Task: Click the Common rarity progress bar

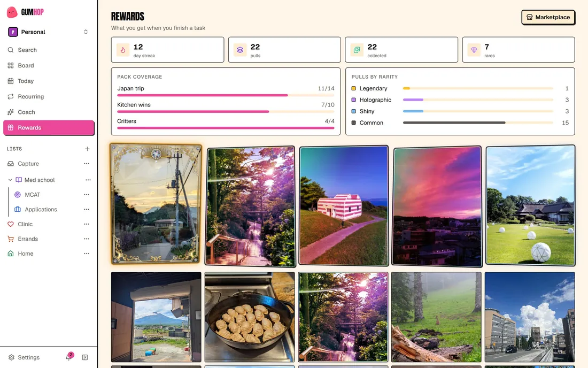Action: point(478,122)
